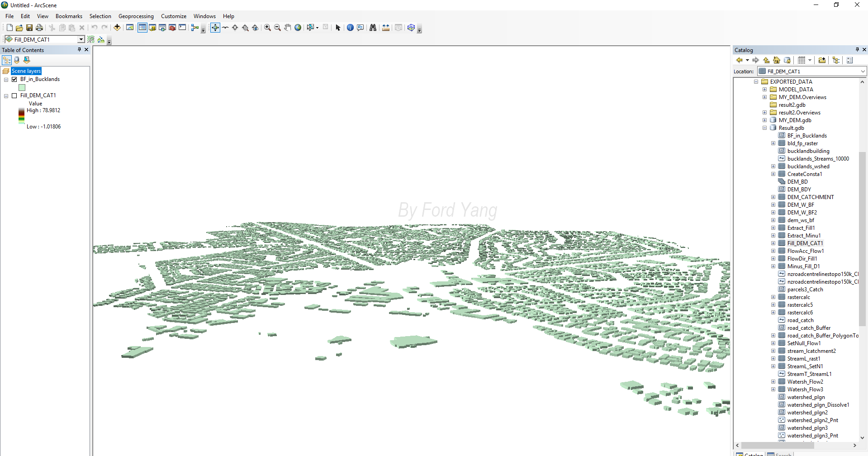Open the Find binoculars tool
The height and width of the screenshot is (456, 868).
point(373,28)
